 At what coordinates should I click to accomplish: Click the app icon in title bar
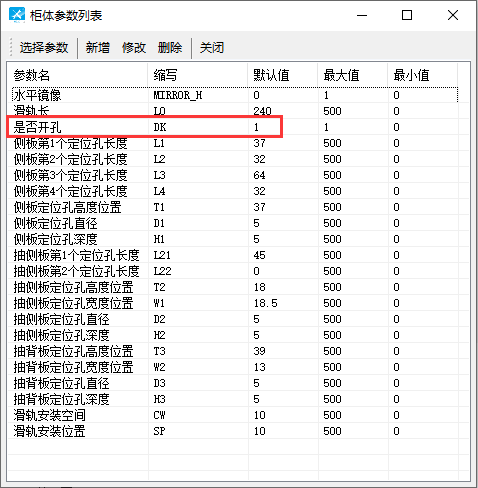(x=17, y=15)
